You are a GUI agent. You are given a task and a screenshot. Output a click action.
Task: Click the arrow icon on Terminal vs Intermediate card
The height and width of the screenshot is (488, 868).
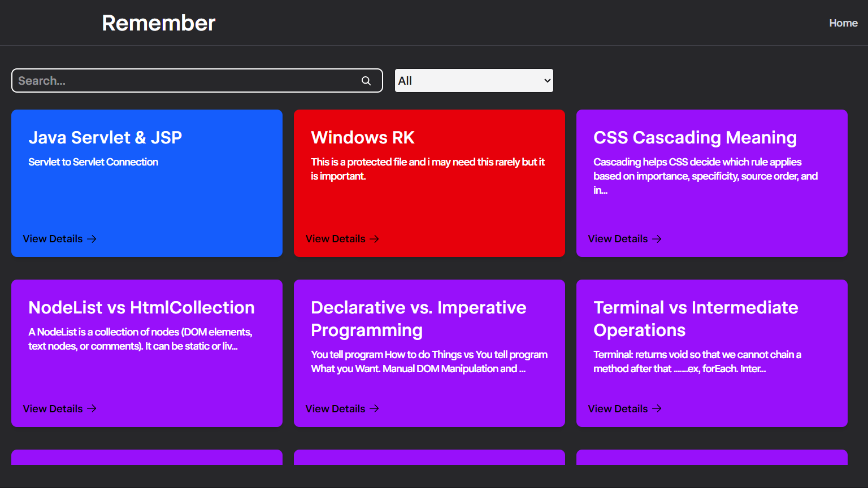tap(657, 408)
